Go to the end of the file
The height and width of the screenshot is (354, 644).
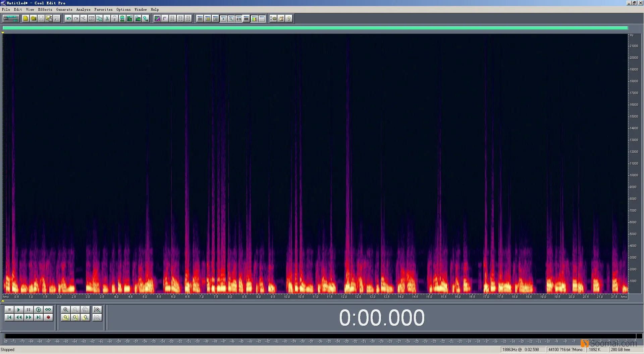[38, 317]
